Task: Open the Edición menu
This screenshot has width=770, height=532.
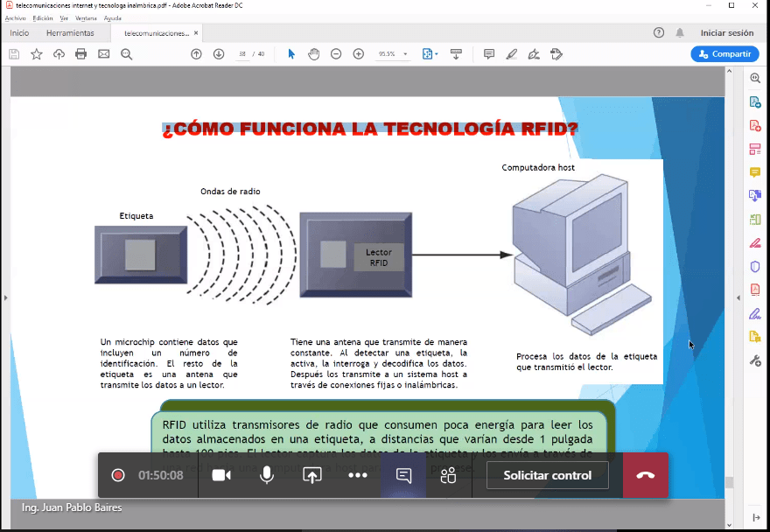Action: coord(43,17)
